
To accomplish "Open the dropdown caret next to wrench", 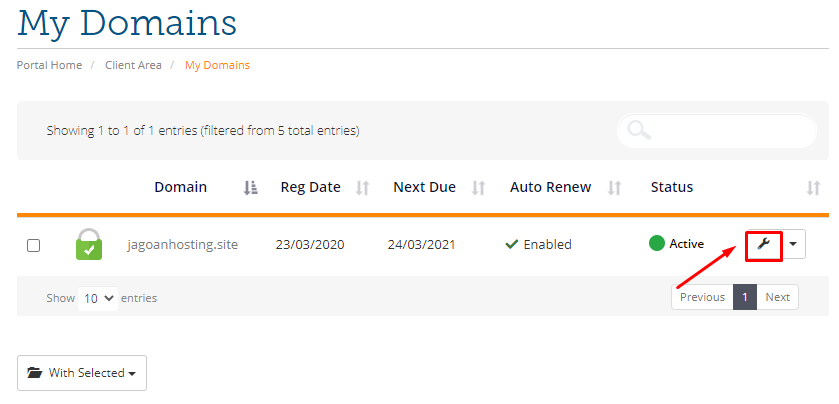I will point(794,244).
